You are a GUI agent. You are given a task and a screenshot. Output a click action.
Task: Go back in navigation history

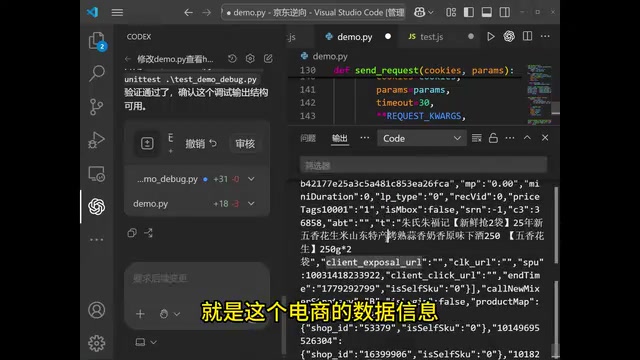(x=188, y=13)
